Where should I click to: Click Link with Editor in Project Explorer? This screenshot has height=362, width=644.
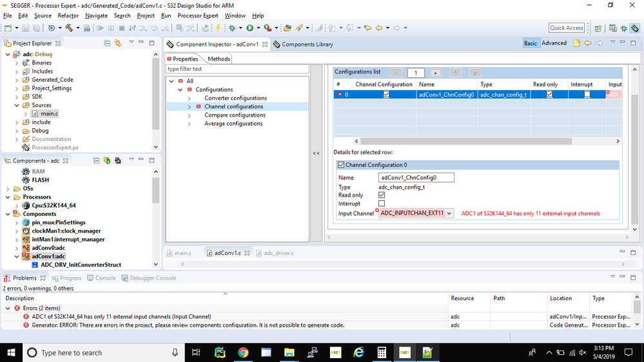pyautogui.click(x=118, y=43)
